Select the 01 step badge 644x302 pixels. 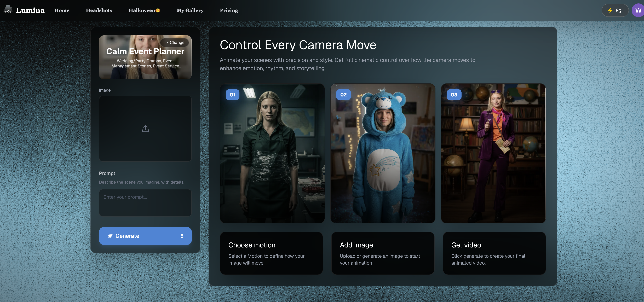coord(232,95)
